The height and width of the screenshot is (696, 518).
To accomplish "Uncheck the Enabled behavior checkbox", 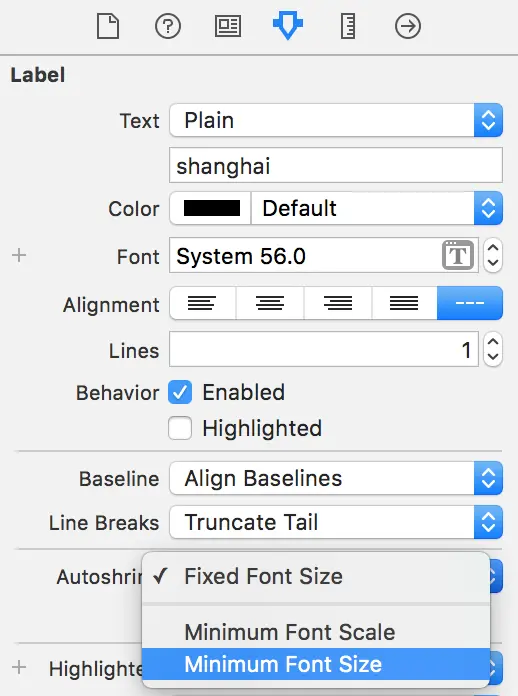I will (180, 392).
